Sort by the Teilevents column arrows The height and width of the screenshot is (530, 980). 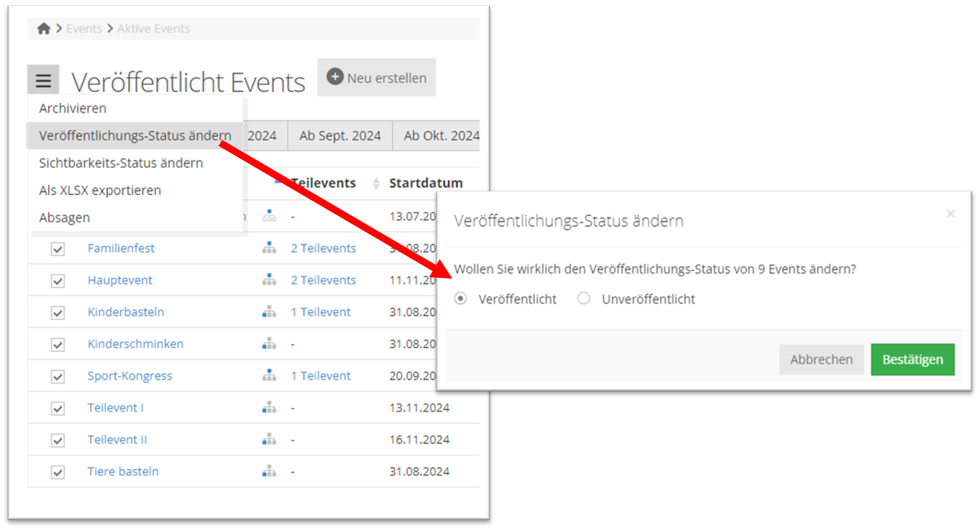(x=376, y=183)
